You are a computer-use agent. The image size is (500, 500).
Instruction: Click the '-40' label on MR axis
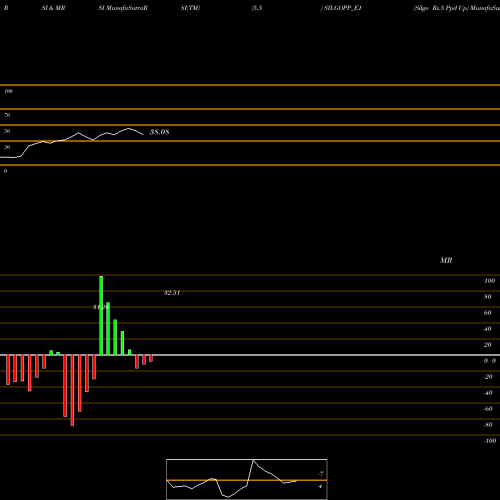point(488,393)
